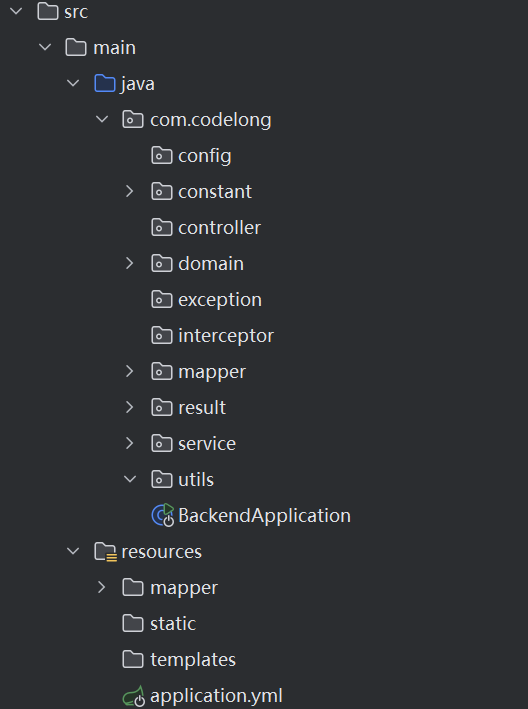Collapse the utils package

coord(130,479)
